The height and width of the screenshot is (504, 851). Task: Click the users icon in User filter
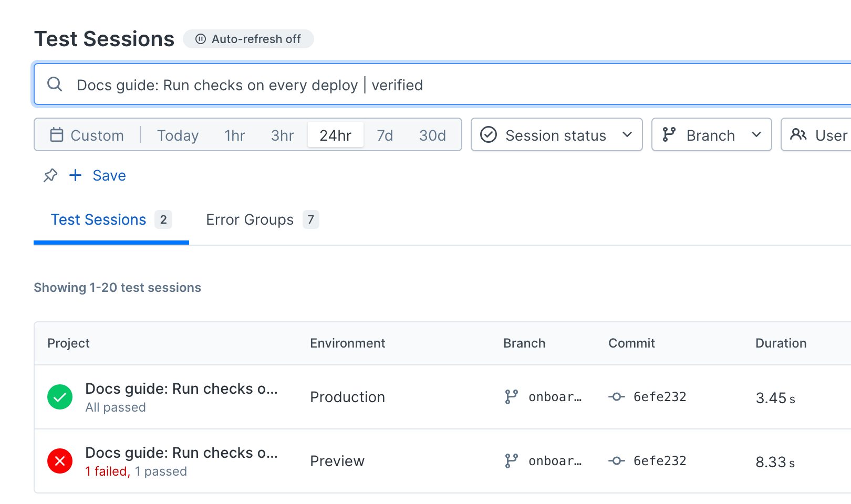pyautogui.click(x=798, y=134)
